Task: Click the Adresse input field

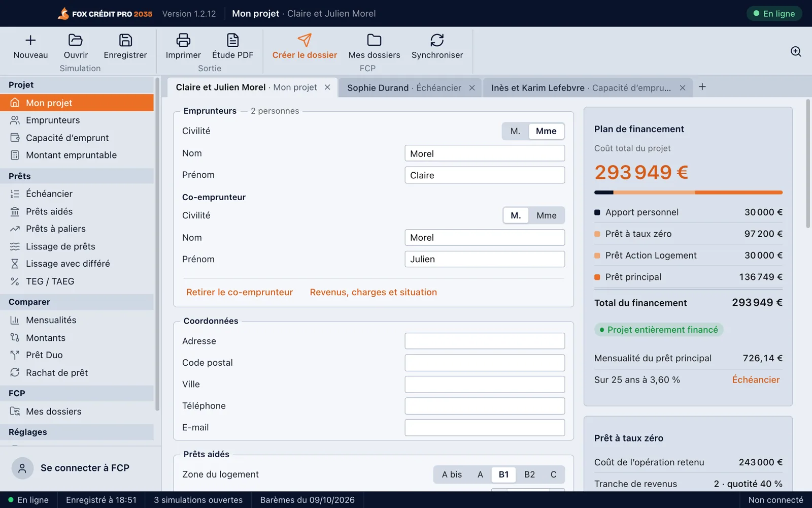Action: 485,341
